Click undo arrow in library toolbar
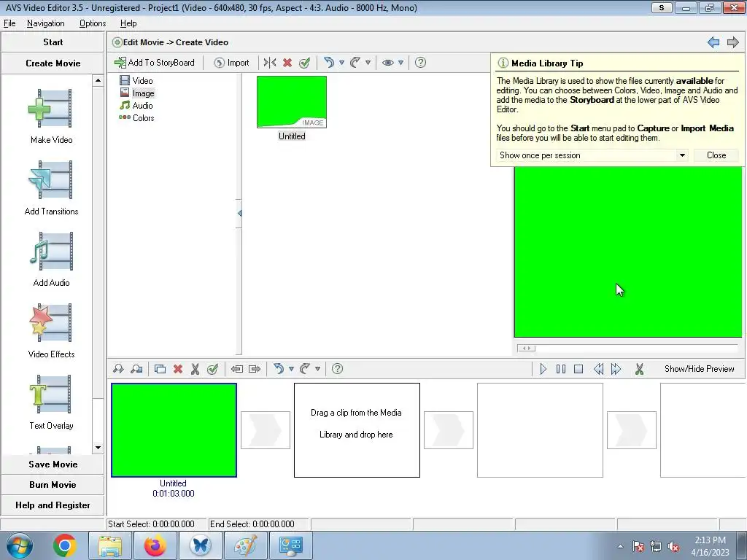 click(x=329, y=63)
